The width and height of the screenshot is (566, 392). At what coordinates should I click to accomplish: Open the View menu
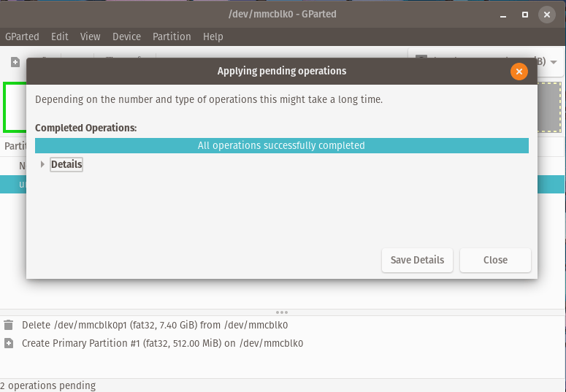(x=91, y=36)
